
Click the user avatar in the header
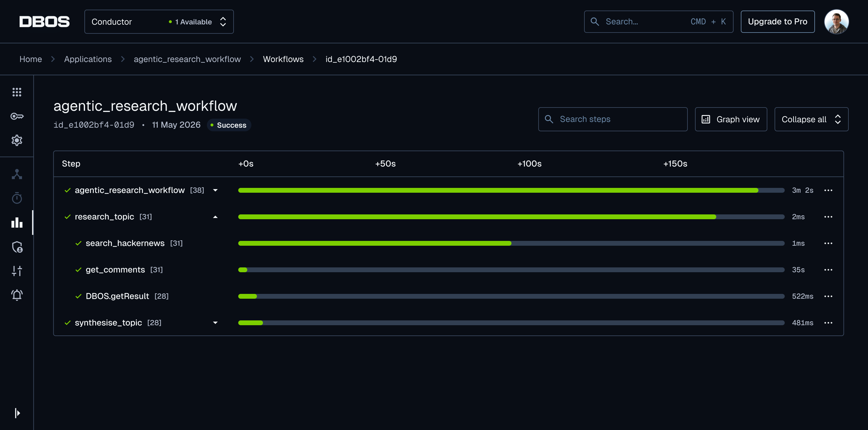tap(836, 22)
